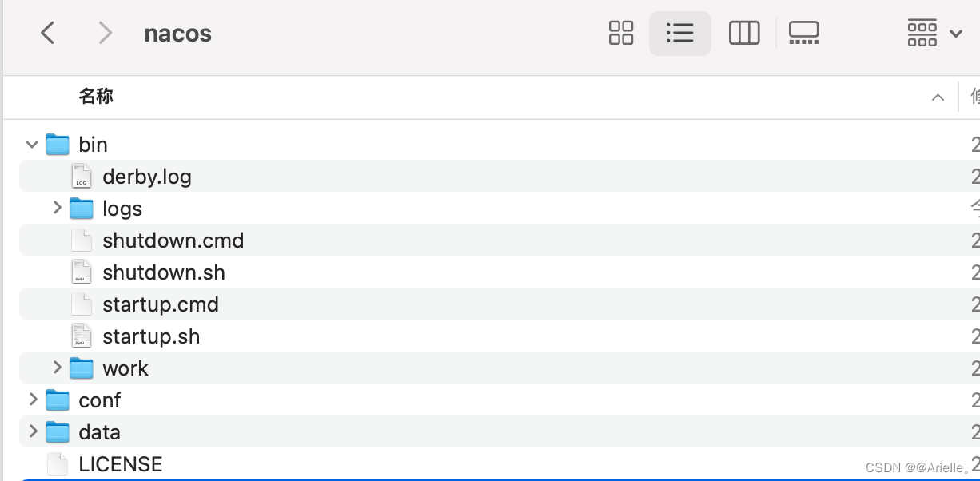The image size is (980, 481).
Task: Expand the conf folder
Action: click(33, 400)
